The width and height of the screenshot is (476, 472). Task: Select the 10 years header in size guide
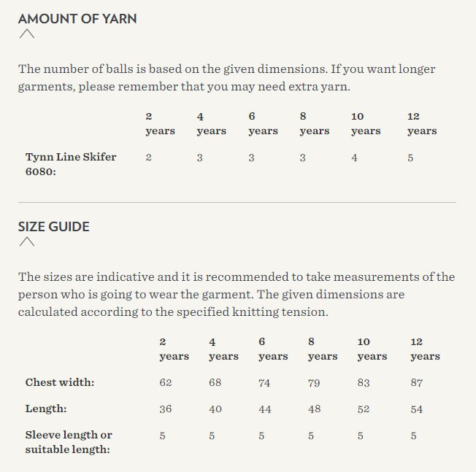(372, 349)
